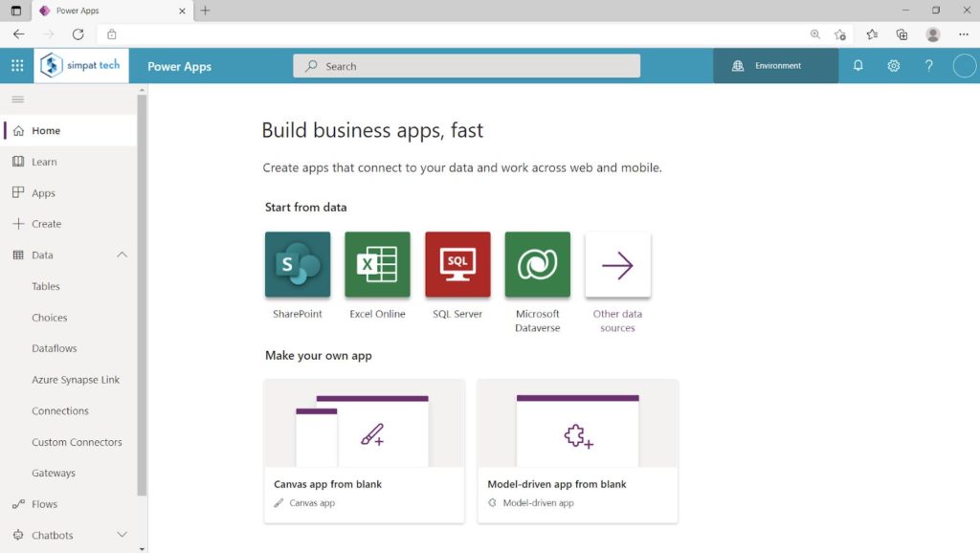Select the Excel Online data source icon

click(x=377, y=264)
